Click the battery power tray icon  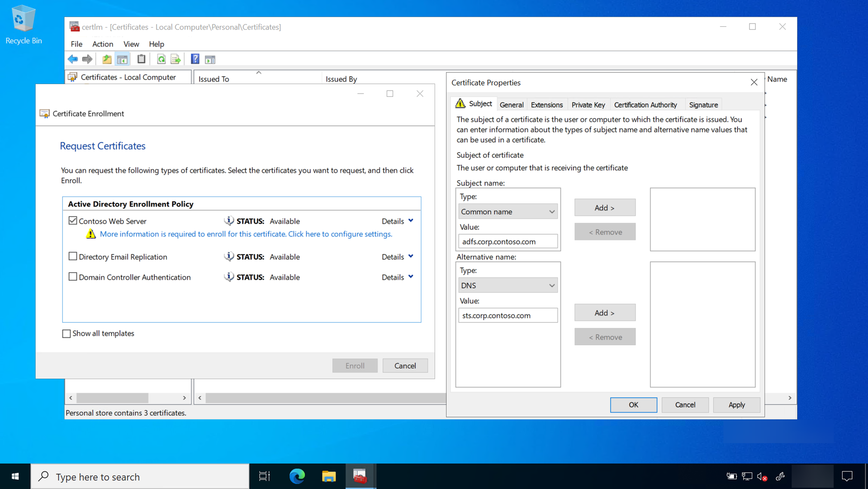[x=731, y=476]
